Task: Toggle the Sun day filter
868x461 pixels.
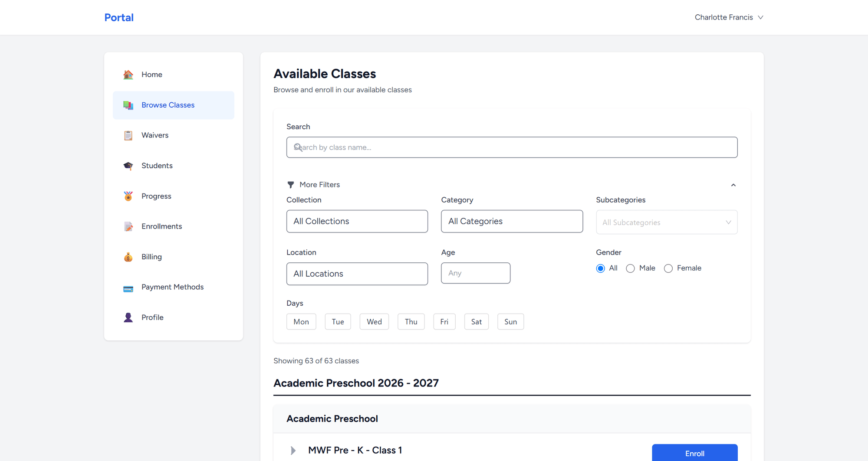Action: click(510, 322)
